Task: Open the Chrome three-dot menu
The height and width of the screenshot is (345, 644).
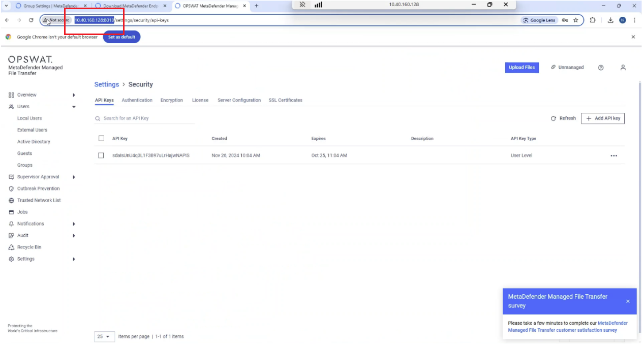Action: tap(635, 20)
